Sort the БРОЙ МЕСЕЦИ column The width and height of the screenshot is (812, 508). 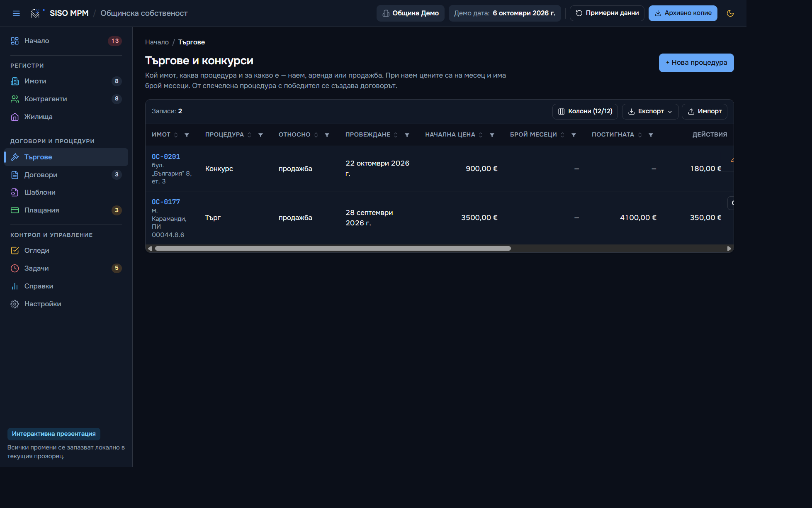pos(562,135)
